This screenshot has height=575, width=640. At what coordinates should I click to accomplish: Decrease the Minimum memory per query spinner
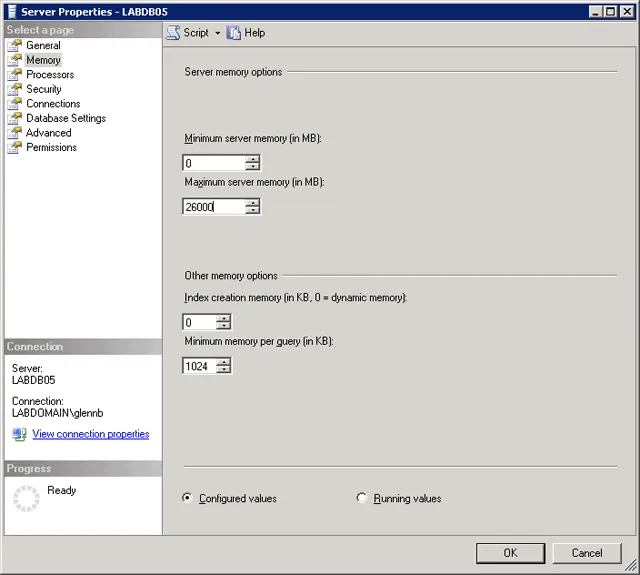pos(223,370)
